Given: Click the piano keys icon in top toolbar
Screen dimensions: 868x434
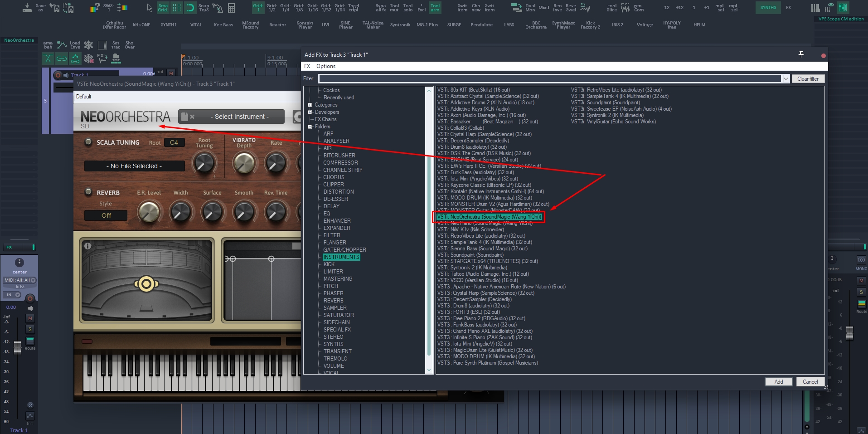Looking at the screenshot, I should (815, 8).
